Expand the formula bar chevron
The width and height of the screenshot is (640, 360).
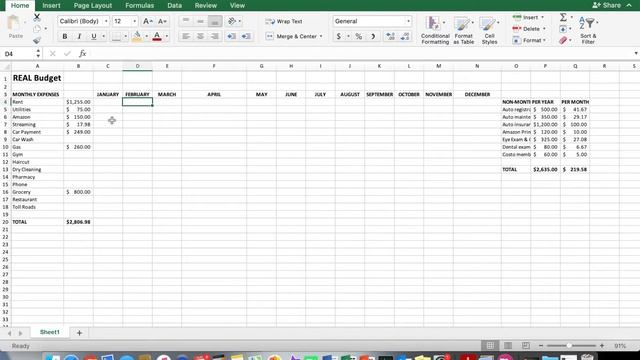(636, 53)
